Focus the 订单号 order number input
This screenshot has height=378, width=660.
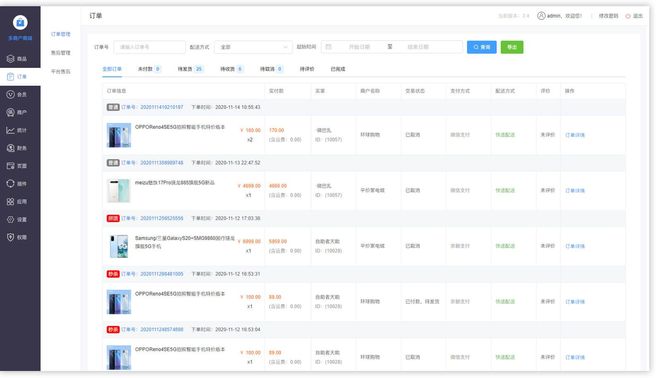click(x=149, y=47)
